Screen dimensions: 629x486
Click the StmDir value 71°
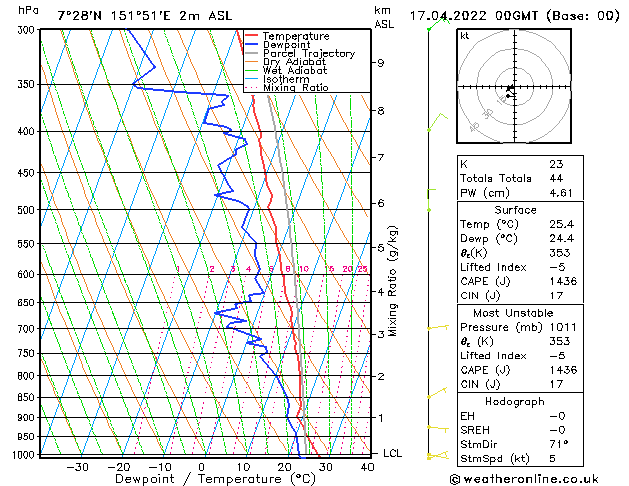tap(559, 445)
